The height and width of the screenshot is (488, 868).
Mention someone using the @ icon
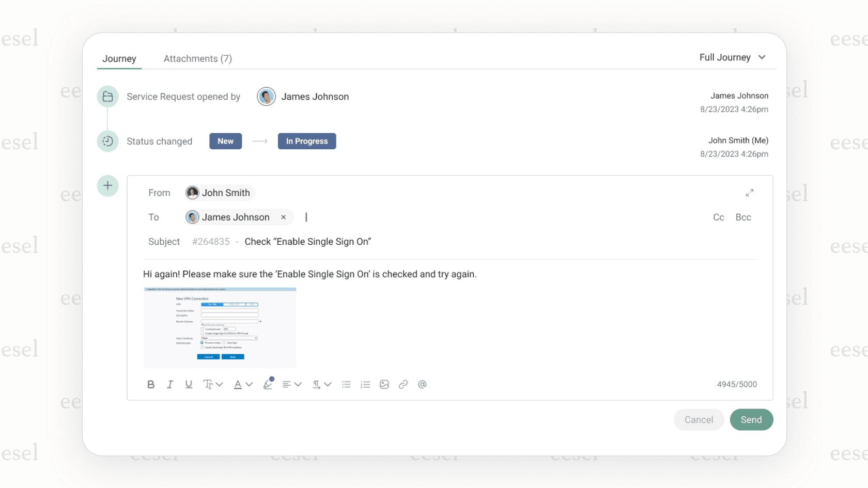tap(422, 384)
